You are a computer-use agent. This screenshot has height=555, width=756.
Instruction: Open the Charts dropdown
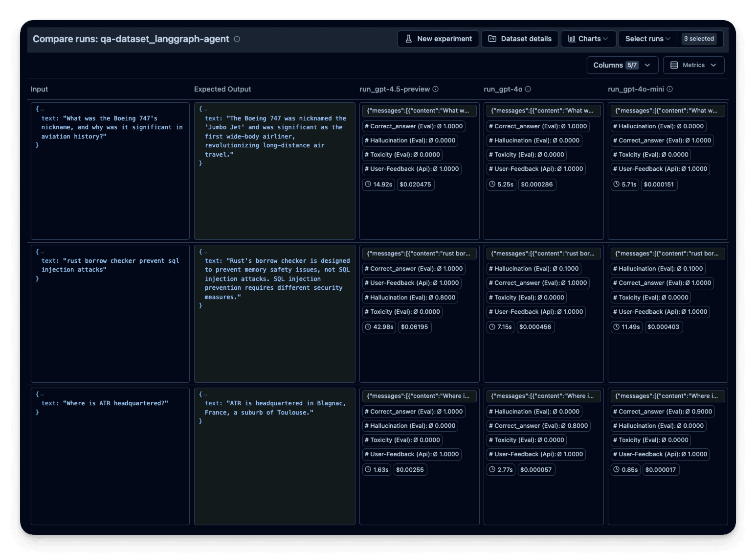(x=588, y=39)
